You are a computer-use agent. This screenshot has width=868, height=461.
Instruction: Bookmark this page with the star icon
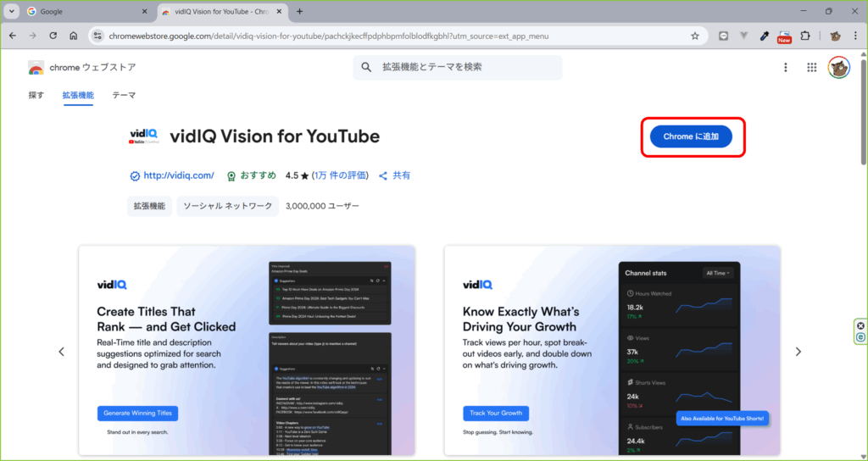pyautogui.click(x=695, y=36)
